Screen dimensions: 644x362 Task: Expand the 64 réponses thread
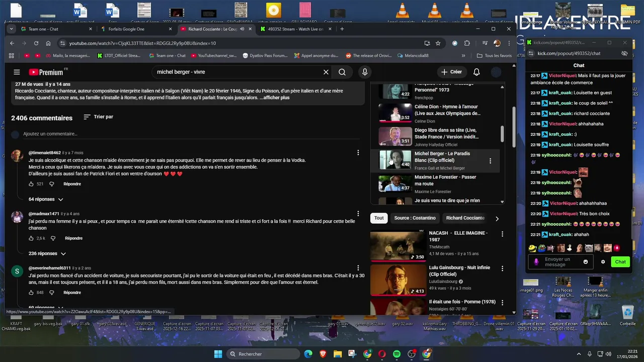click(x=46, y=199)
